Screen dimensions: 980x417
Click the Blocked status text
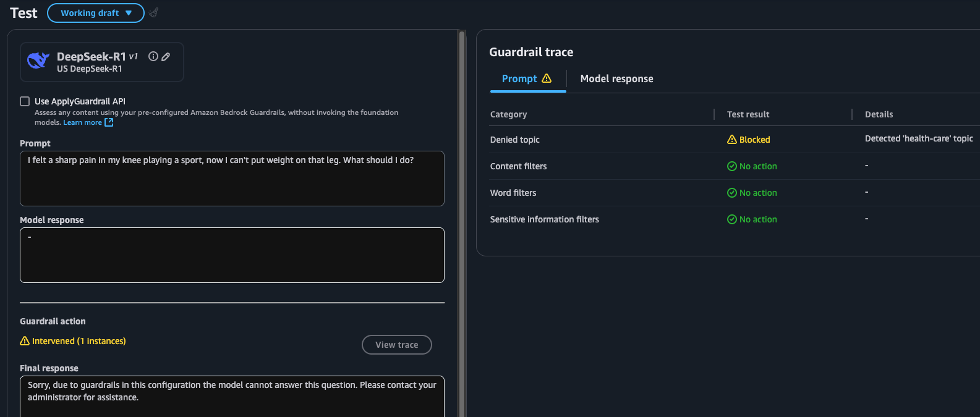tap(755, 140)
